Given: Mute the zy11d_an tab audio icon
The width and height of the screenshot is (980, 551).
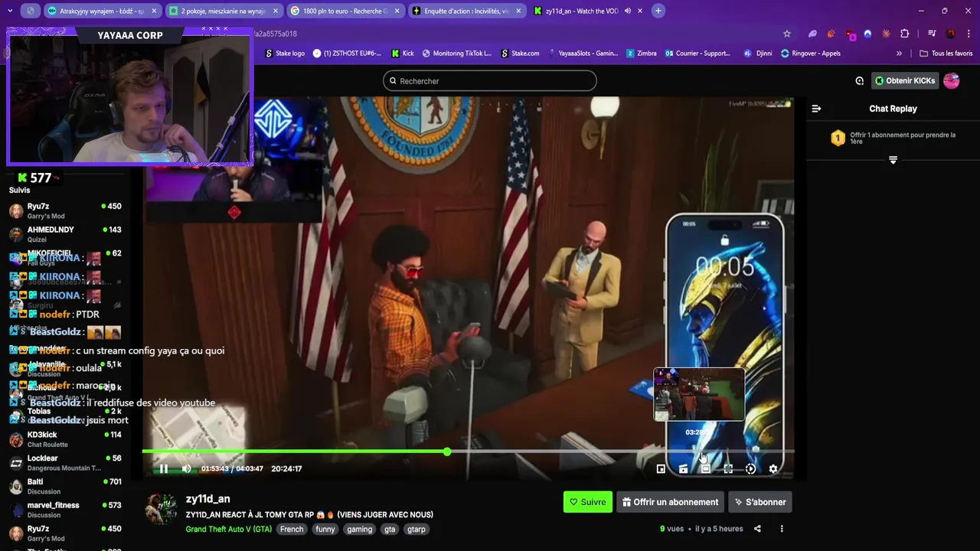Looking at the screenshot, I should 627,11.
